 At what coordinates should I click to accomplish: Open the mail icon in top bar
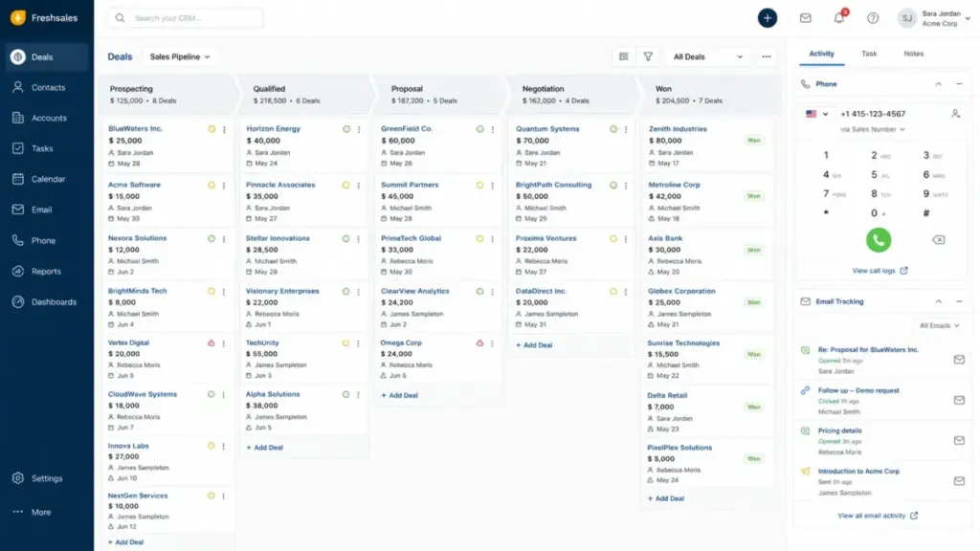tap(806, 18)
